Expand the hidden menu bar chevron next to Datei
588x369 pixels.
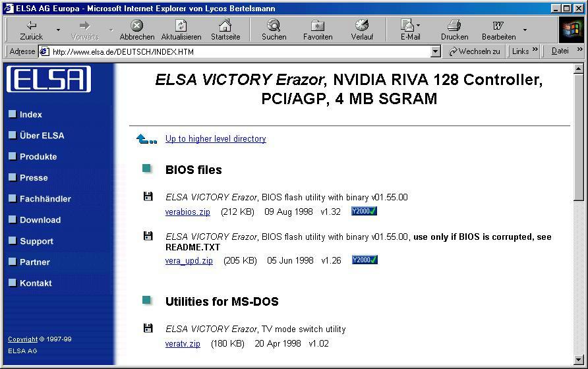pyautogui.click(x=579, y=49)
